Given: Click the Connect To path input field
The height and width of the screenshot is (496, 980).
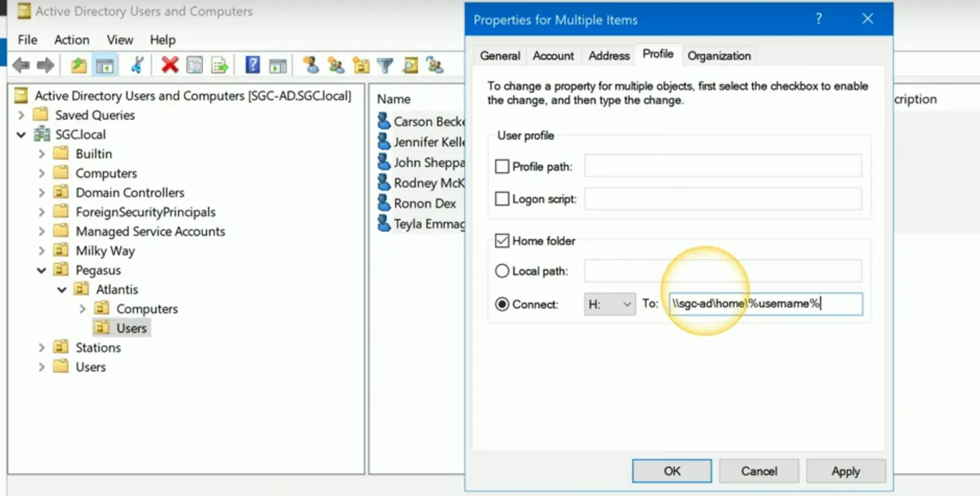Looking at the screenshot, I should pos(764,304).
